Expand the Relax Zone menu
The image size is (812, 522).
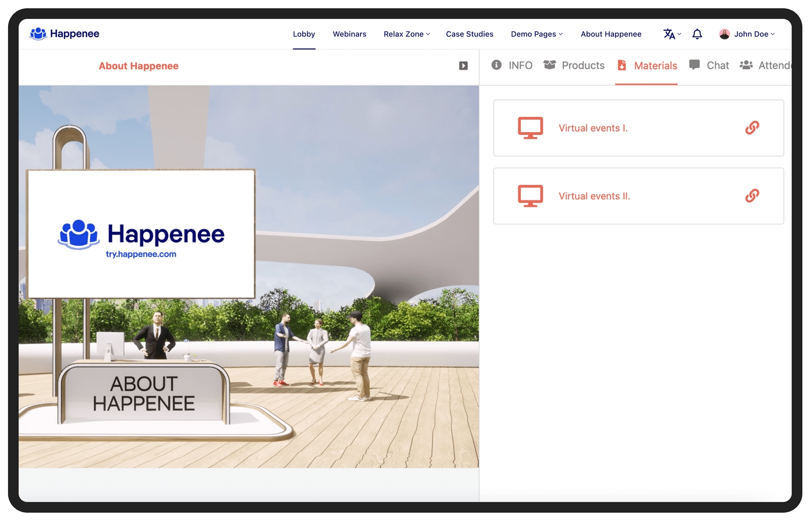click(x=407, y=34)
